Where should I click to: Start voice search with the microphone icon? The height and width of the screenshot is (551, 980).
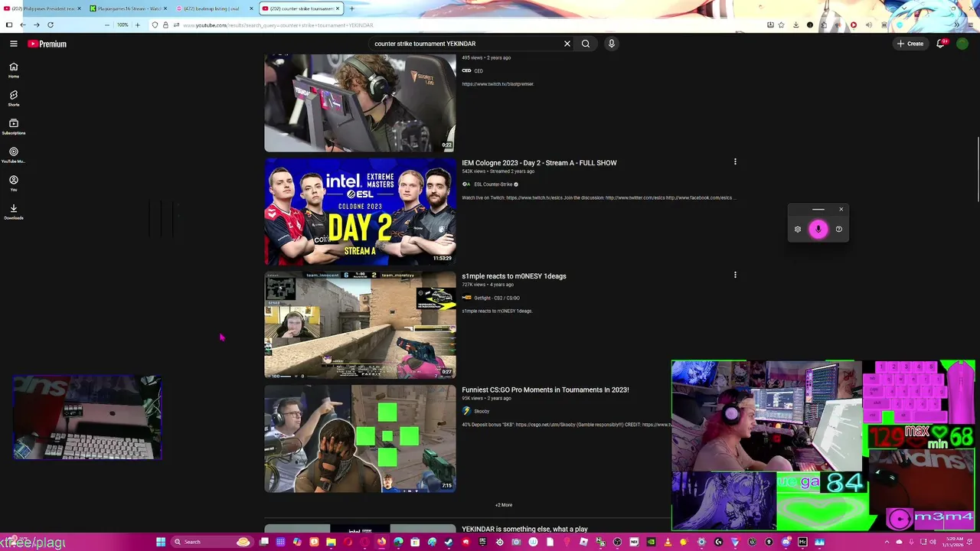(x=611, y=44)
